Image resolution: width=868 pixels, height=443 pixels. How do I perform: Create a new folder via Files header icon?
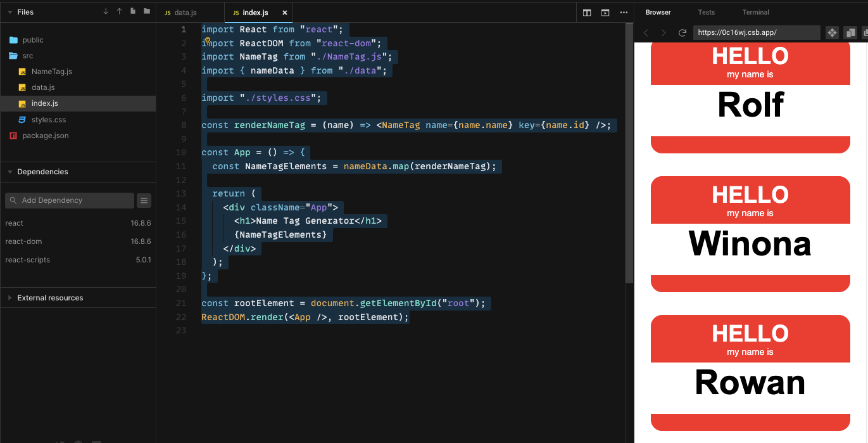147,11
